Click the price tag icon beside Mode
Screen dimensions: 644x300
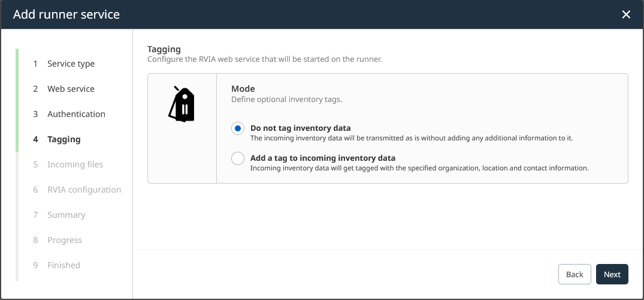point(182,104)
